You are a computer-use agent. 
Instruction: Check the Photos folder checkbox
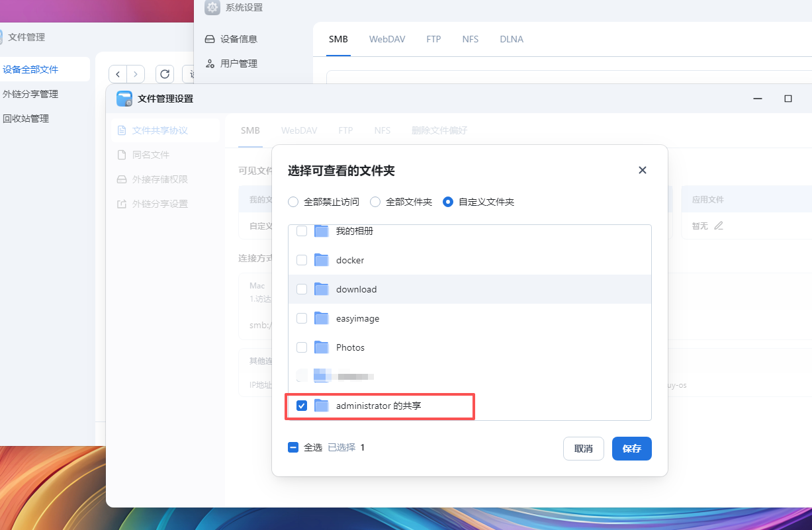point(302,347)
